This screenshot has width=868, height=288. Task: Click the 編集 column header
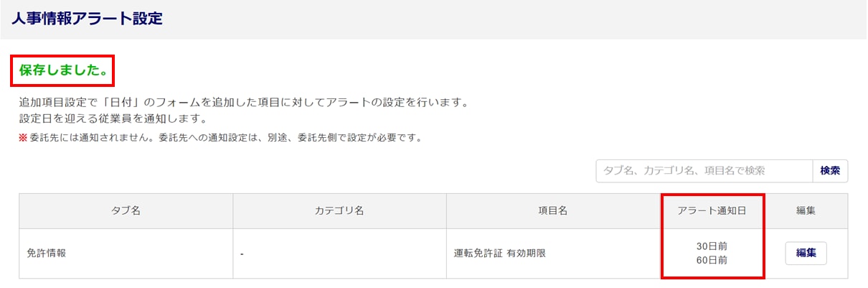click(x=806, y=211)
